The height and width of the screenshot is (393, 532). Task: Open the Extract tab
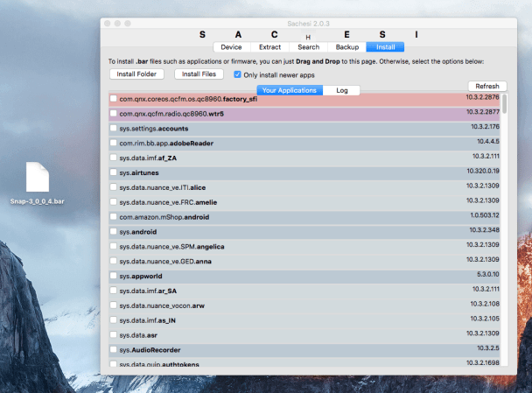tap(269, 47)
